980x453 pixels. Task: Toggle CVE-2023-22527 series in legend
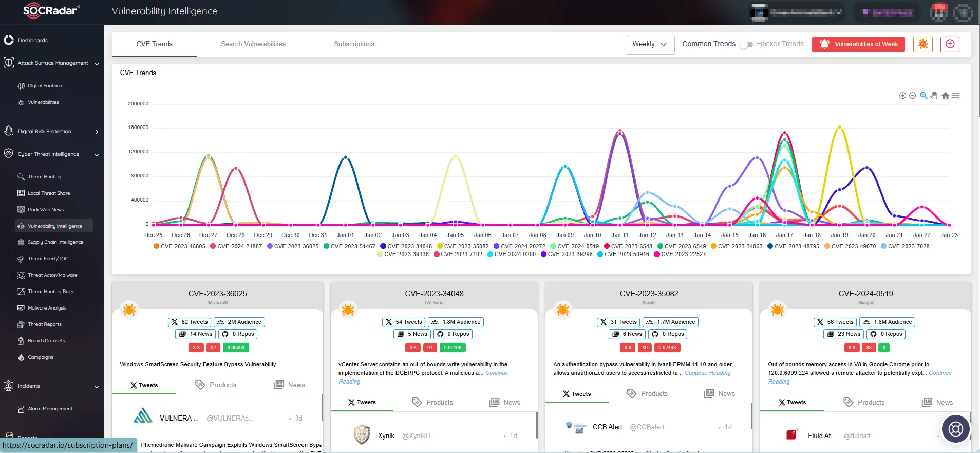click(x=680, y=254)
